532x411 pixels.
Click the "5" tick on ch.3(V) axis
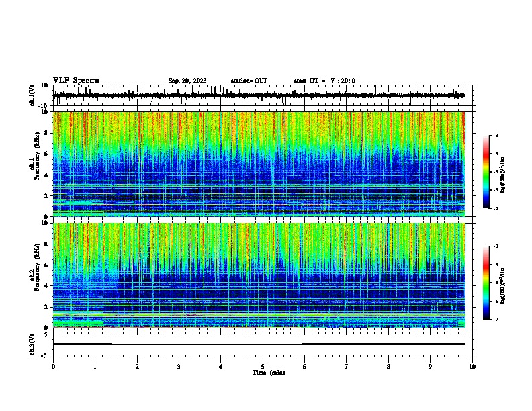(46, 334)
